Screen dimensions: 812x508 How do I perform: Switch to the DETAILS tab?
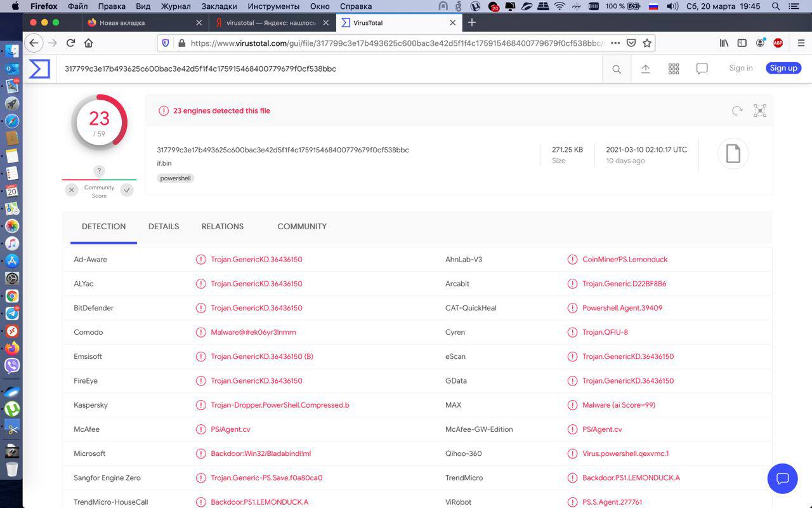[164, 227]
